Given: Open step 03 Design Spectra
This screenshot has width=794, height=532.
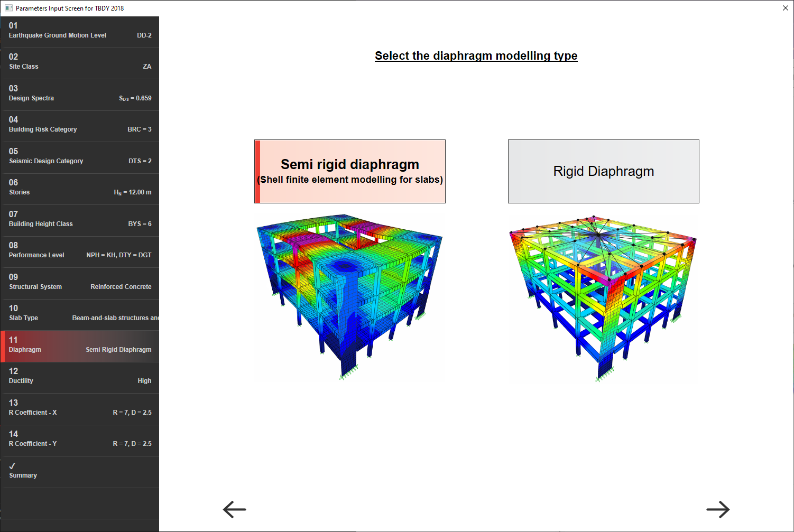Looking at the screenshot, I should 80,95.
